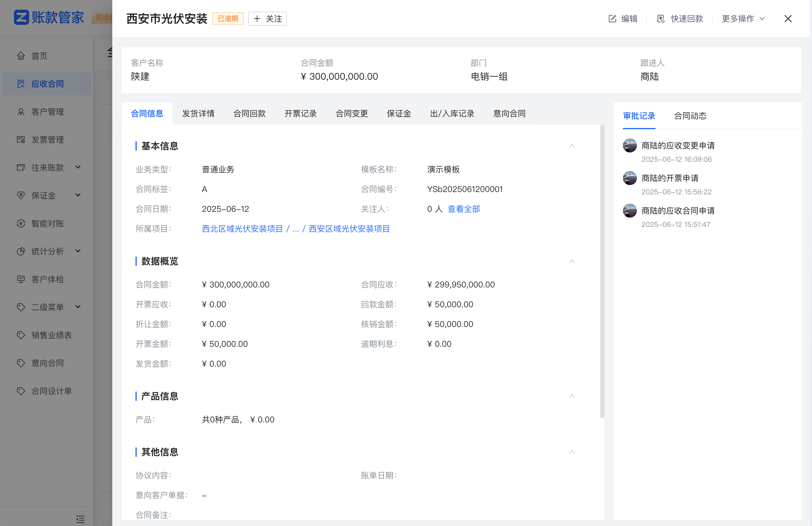The height and width of the screenshot is (526, 812).
Task: Click the 快速回款 document icon
Action: point(660,18)
